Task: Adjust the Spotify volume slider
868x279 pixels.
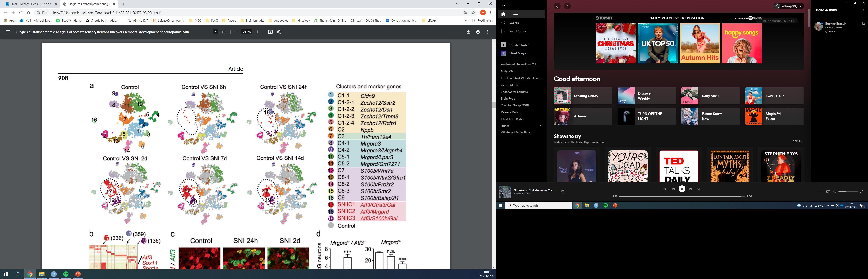Action: (x=847, y=192)
